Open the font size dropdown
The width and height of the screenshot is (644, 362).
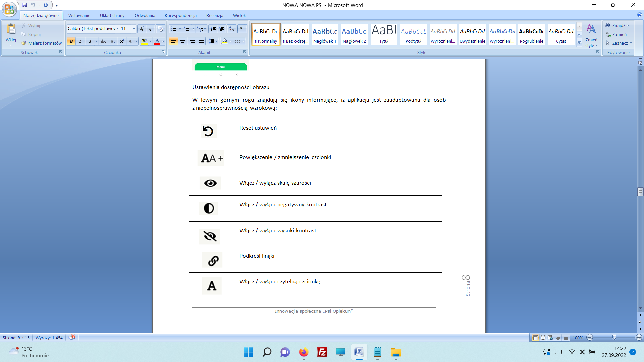pyautogui.click(x=133, y=29)
